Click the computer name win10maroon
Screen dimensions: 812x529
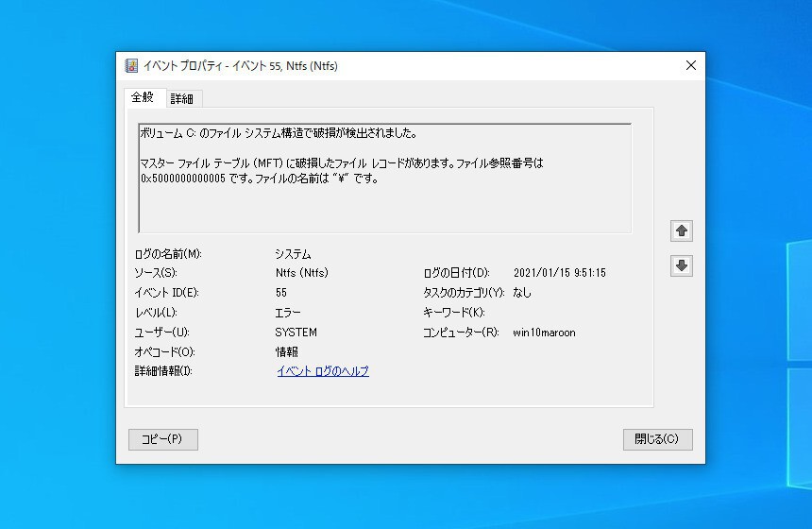tap(544, 333)
